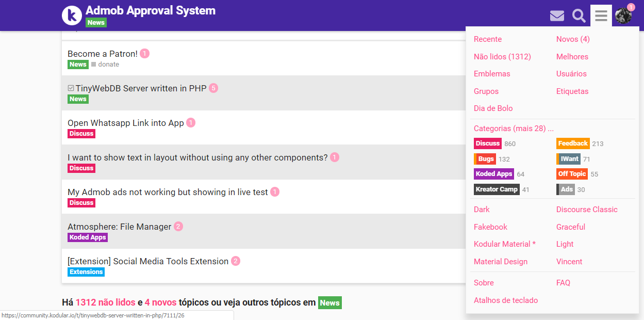Screen dimensions: 644x320
Task: Click the solved checkbox icon on TinyWebDB topic
Action: 71,88
